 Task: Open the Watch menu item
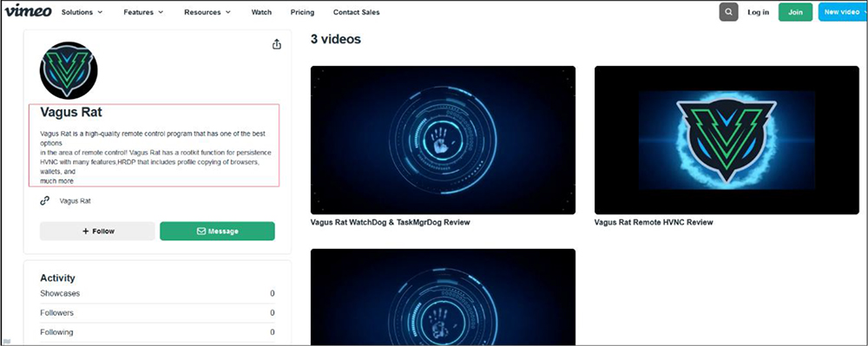pos(261,12)
